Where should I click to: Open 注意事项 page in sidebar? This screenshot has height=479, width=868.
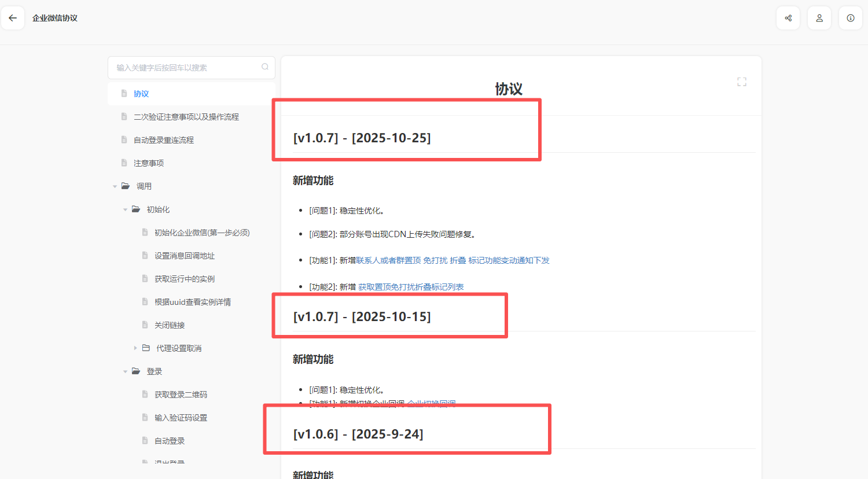click(x=191, y=163)
